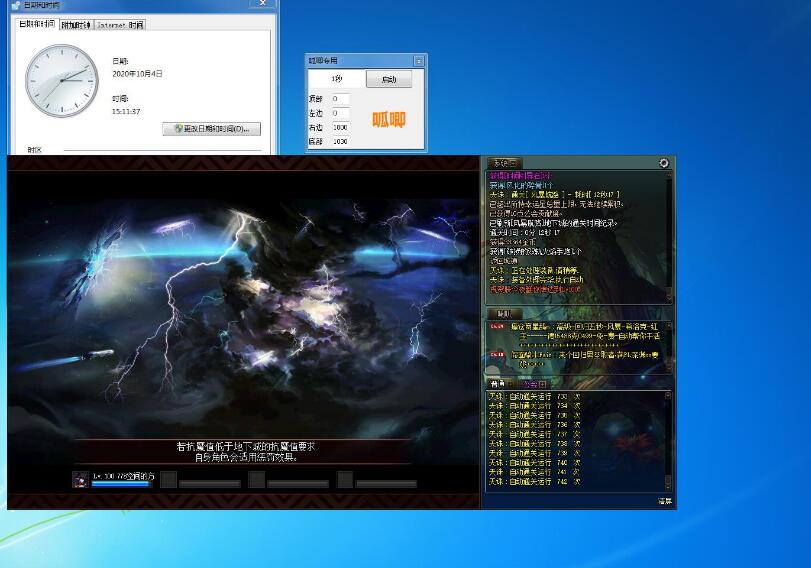The image size is (811, 568).
Task: Open chat settings gear icon in game panel
Action: click(x=664, y=163)
